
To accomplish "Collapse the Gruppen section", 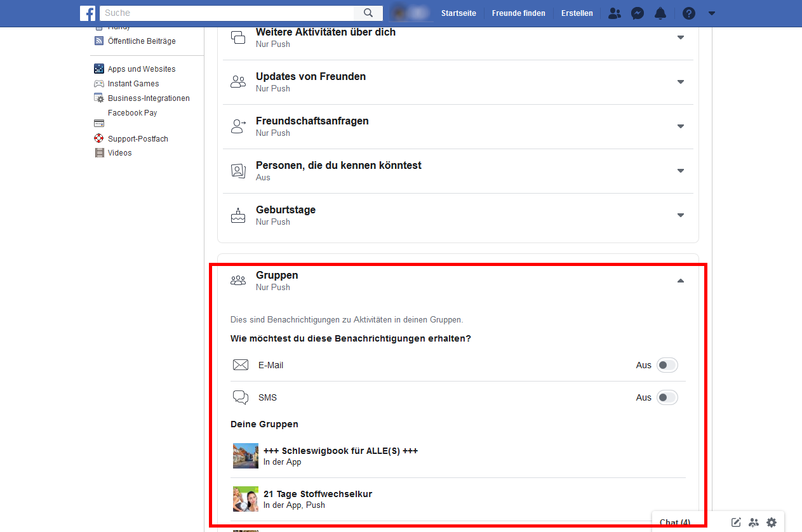I will pos(680,280).
